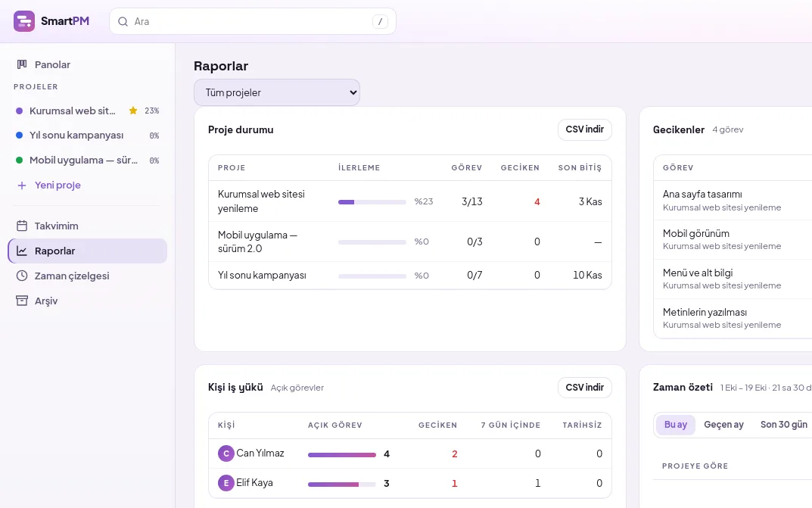Click the AÇIK GÖREV column header
The height and width of the screenshot is (508, 812).
click(x=335, y=425)
